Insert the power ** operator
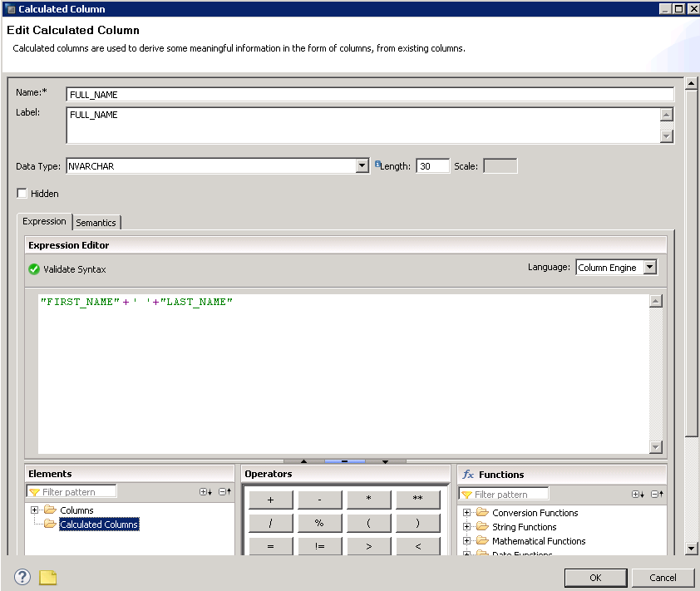Viewport: 700px width, 591px height. pos(418,500)
